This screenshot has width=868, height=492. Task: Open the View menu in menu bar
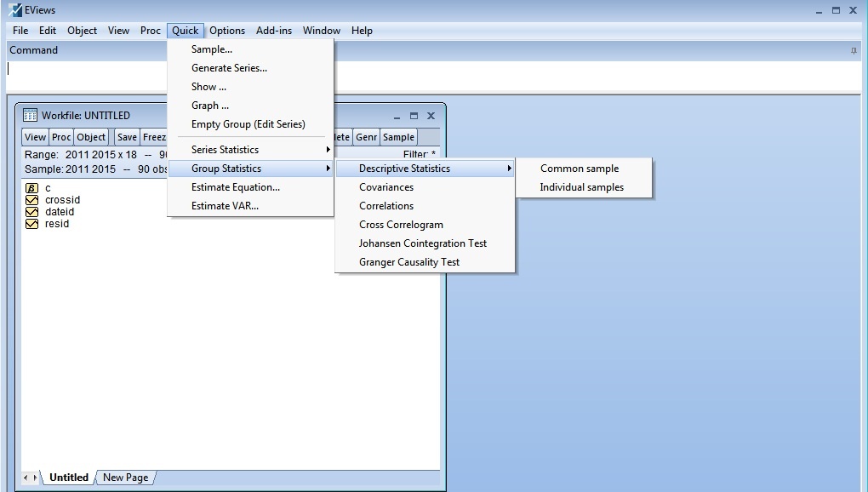tap(118, 31)
